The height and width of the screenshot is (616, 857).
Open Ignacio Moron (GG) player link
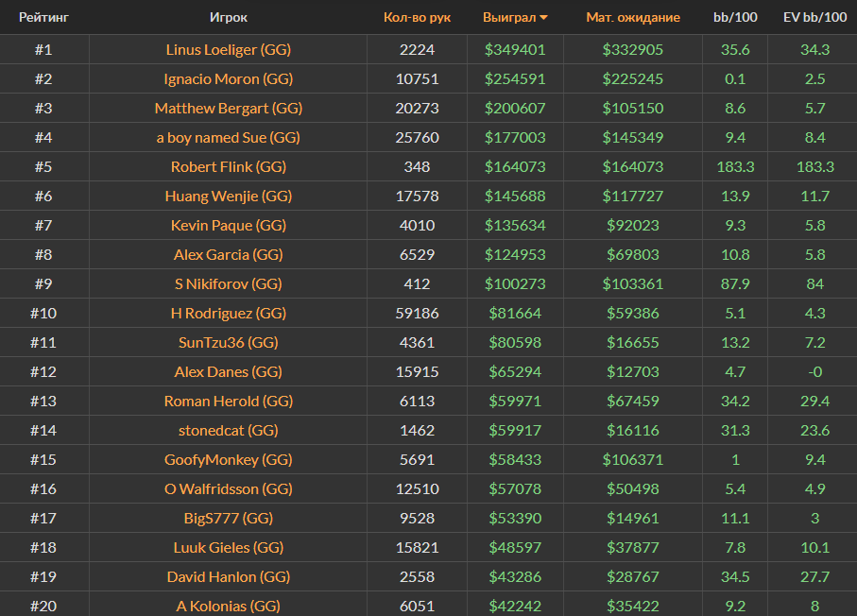tap(228, 79)
